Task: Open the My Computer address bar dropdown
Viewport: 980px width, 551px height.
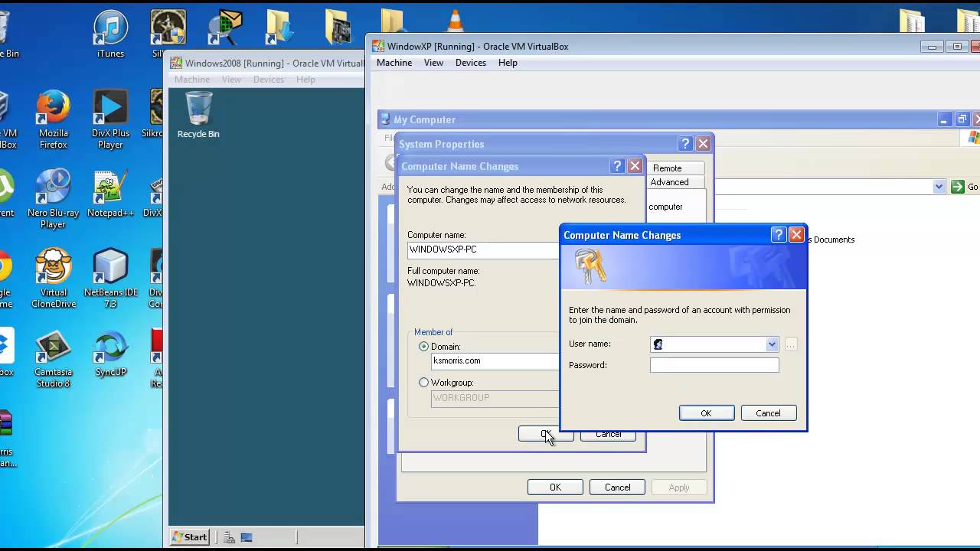Action: tap(939, 187)
